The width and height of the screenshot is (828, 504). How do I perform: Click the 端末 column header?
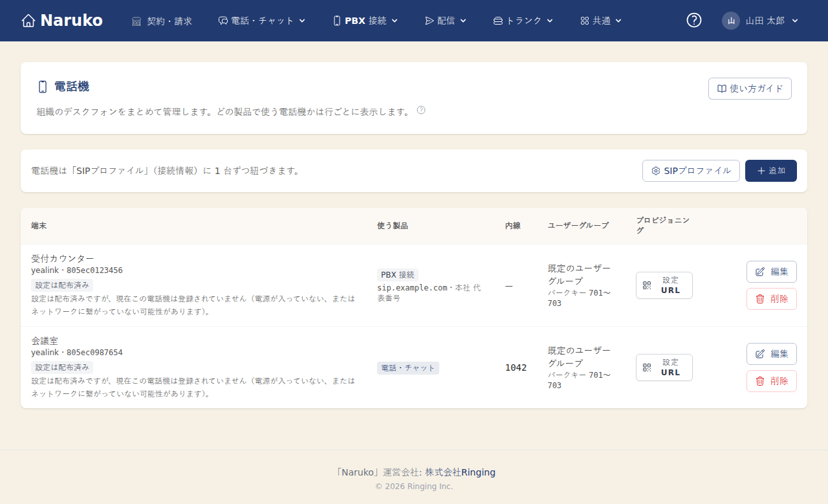39,226
